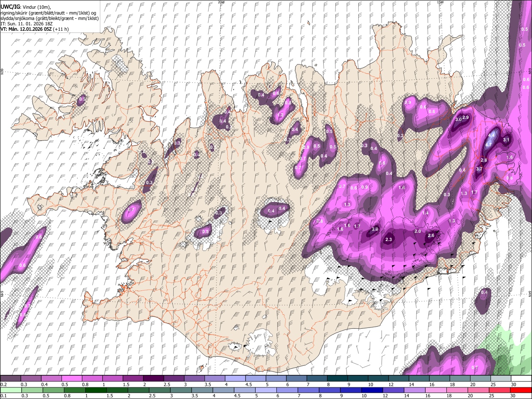Click the lavender snow swatch between 4 and 4.5

pyautogui.click(x=235, y=378)
